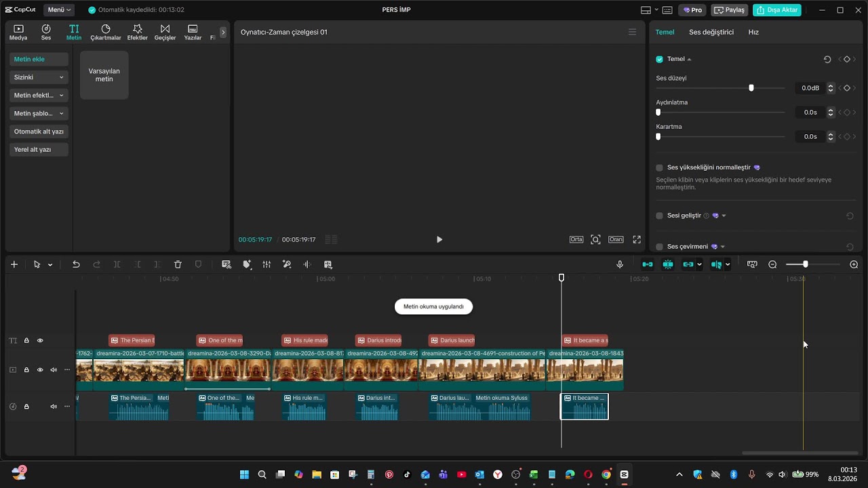Click the preview zoom scan icon
Screen dimensions: 868x488
(x=595, y=239)
